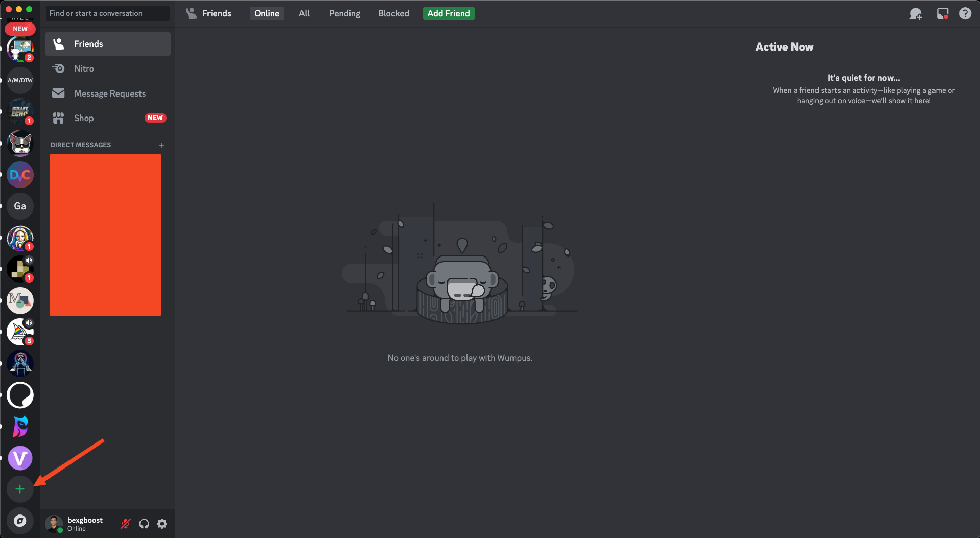Switch to the All friends tab
The image size is (980, 538).
304,13
